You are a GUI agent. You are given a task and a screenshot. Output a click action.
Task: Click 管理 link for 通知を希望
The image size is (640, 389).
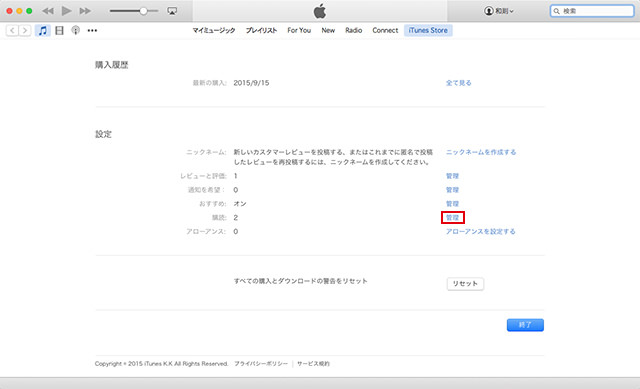452,190
